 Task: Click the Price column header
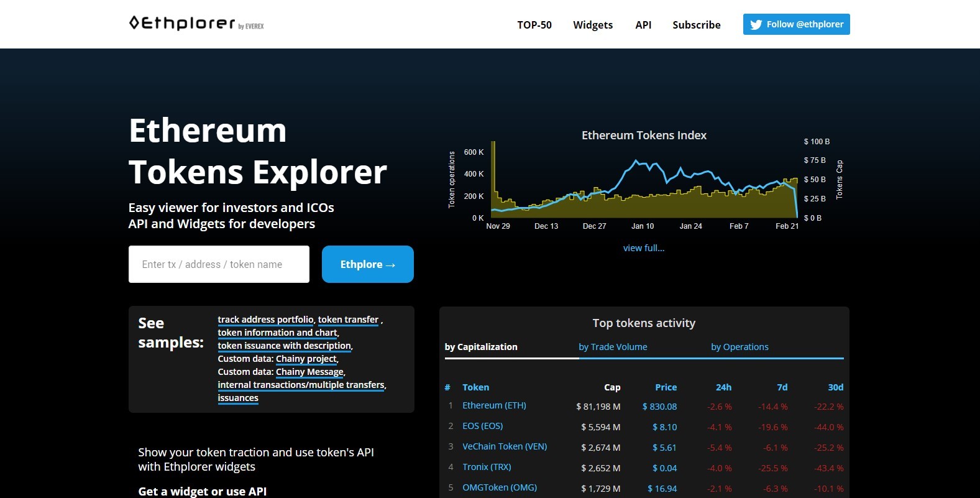(666, 387)
